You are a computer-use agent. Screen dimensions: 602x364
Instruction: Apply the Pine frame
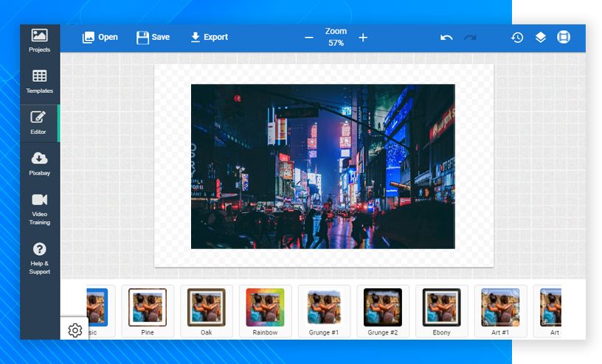click(x=148, y=312)
